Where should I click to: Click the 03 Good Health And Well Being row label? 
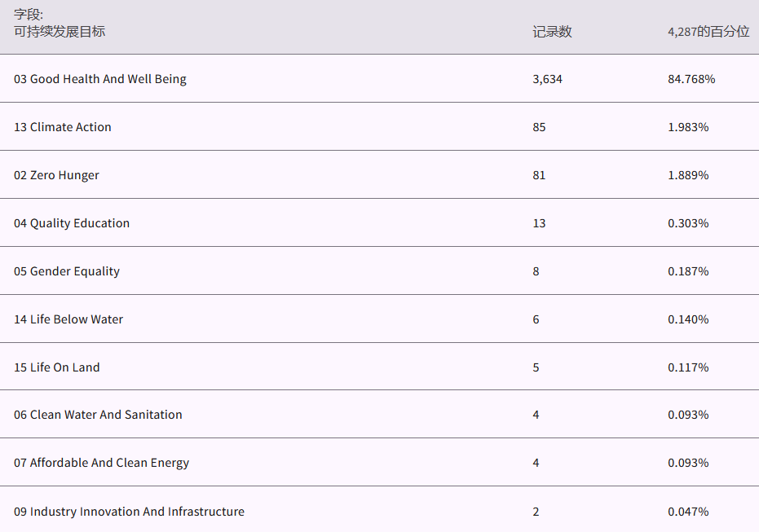click(x=99, y=79)
